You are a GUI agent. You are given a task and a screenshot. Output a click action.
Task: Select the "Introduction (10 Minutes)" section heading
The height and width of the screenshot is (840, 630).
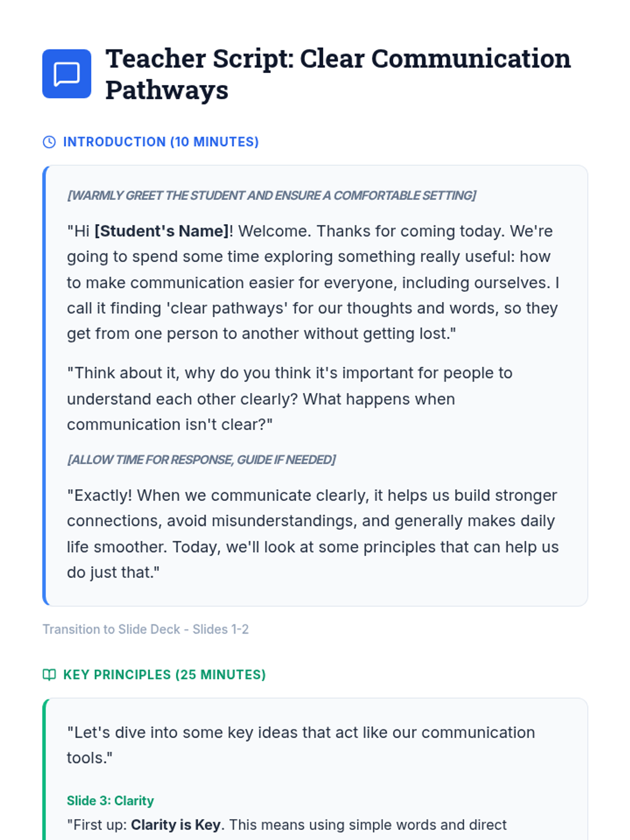[x=161, y=142]
